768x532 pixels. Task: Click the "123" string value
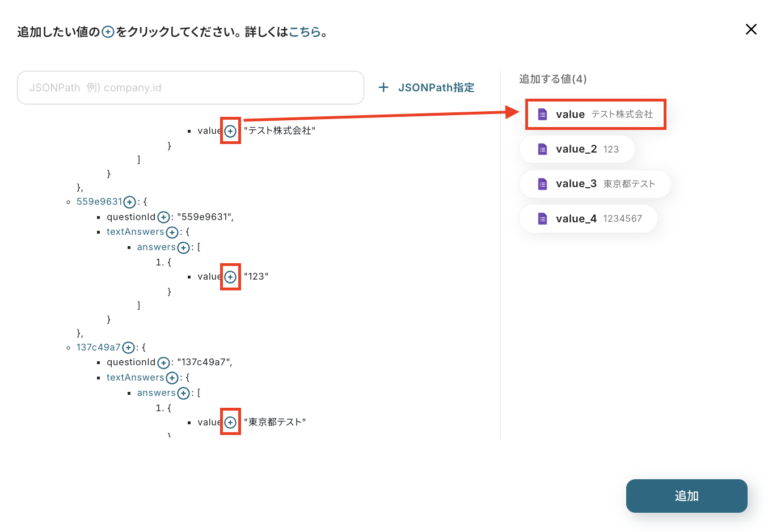click(256, 277)
